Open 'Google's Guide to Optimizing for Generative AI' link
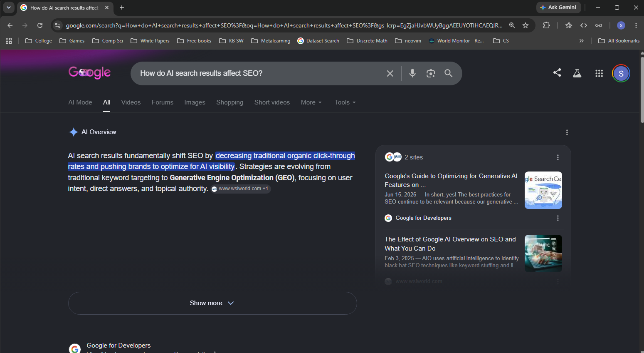Screen dimensions: 644x353 point(451,180)
